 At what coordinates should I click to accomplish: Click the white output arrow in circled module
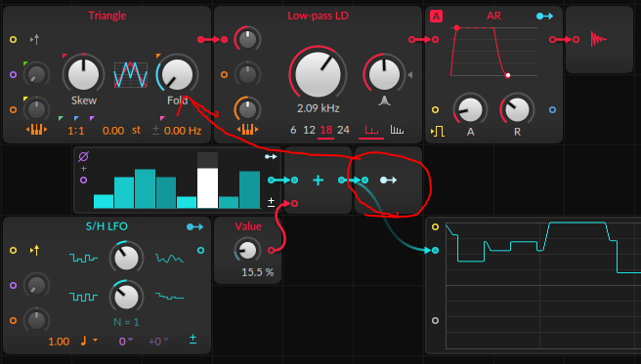388,180
